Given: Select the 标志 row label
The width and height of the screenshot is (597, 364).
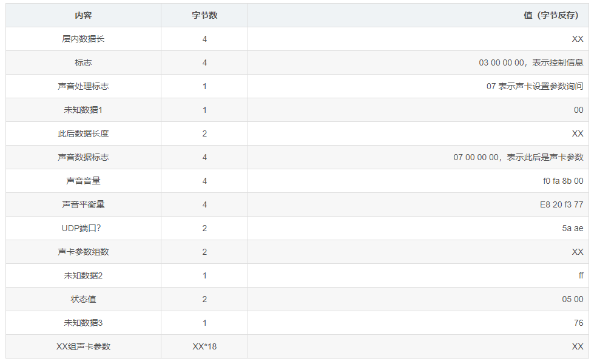Looking at the screenshot, I should pyautogui.click(x=83, y=62).
